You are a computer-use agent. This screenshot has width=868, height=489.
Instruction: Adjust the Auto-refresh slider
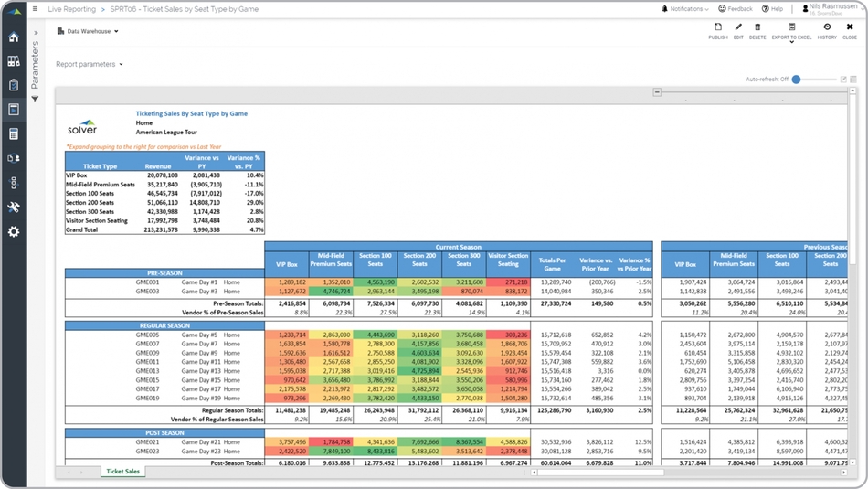click(x=796, y=80)
